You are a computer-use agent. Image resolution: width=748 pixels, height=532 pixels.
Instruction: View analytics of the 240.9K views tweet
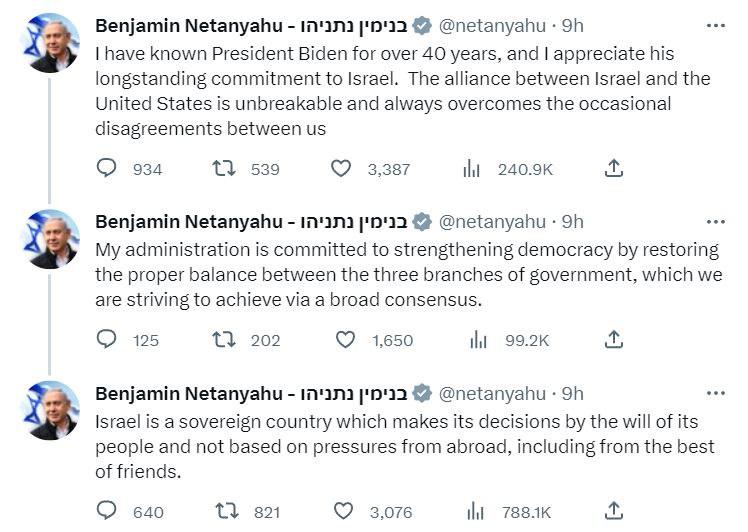pos(472,169)
